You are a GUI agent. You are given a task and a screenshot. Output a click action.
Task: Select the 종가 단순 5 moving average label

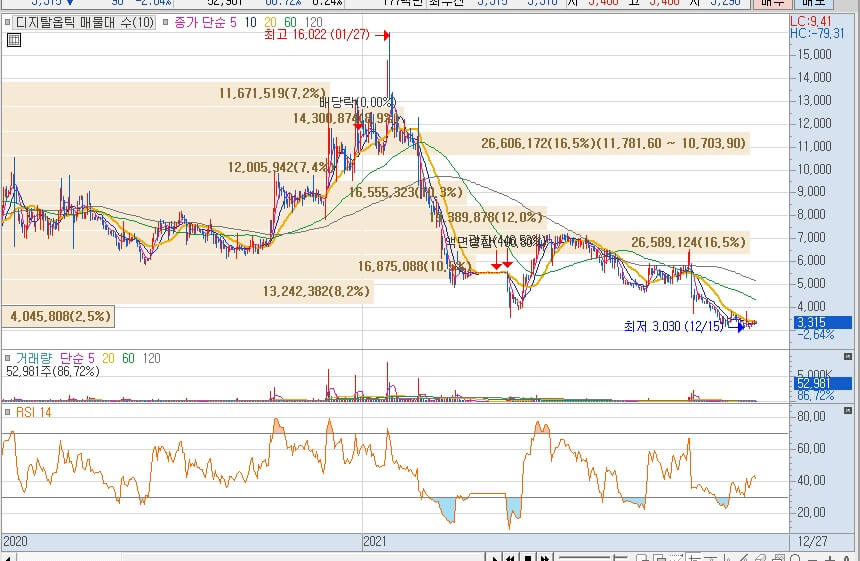click(x=205, y=22)
